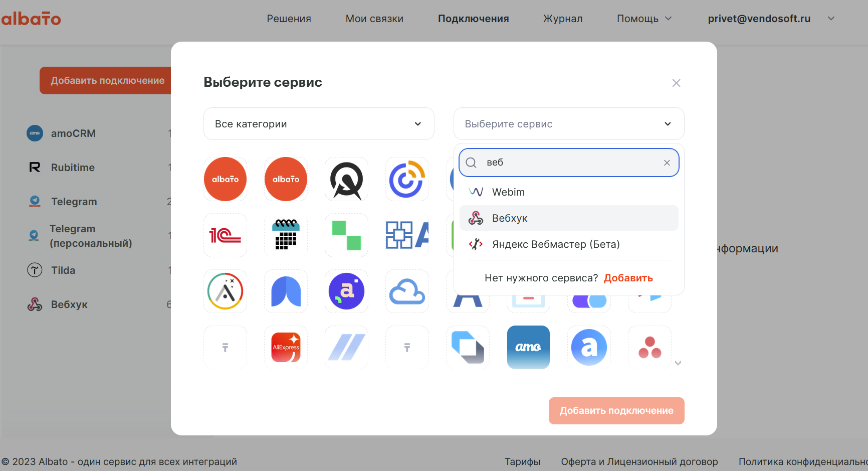This screenshot has width=868, height=471.
Task: Expand the Помощь menu
Action: point(644,19)
